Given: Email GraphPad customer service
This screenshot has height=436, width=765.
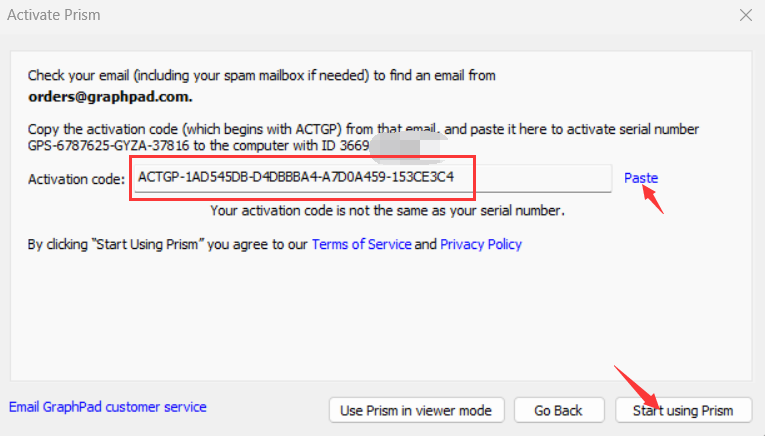Looking at the screenshot, I should tap(108, 407).
